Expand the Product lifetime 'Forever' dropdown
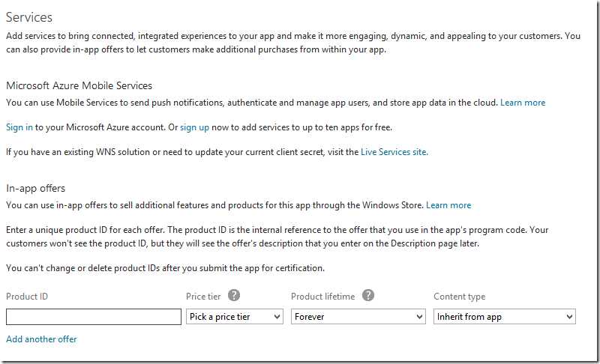This screenshot has width=600, height=364. point(358,317)
